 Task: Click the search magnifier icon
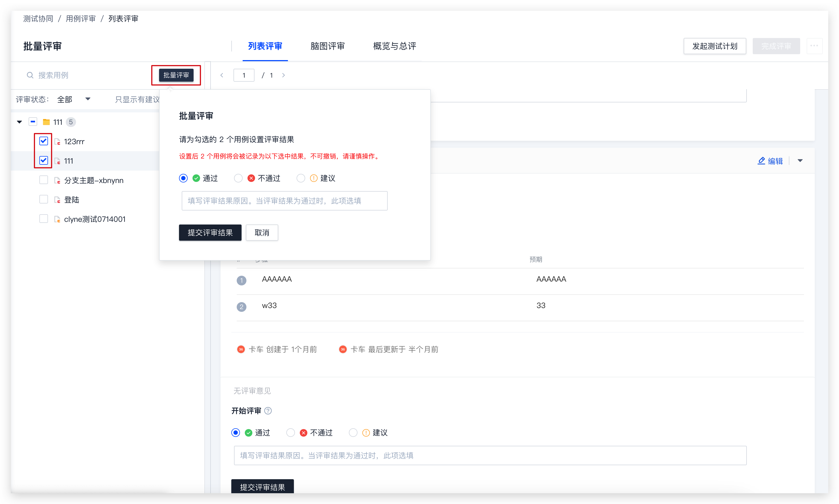click(30, 75)
